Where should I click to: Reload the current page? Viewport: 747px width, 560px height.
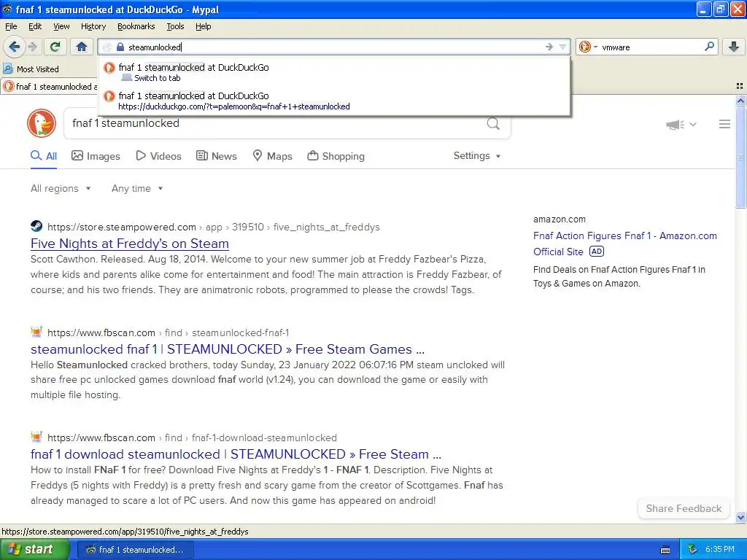55,47
